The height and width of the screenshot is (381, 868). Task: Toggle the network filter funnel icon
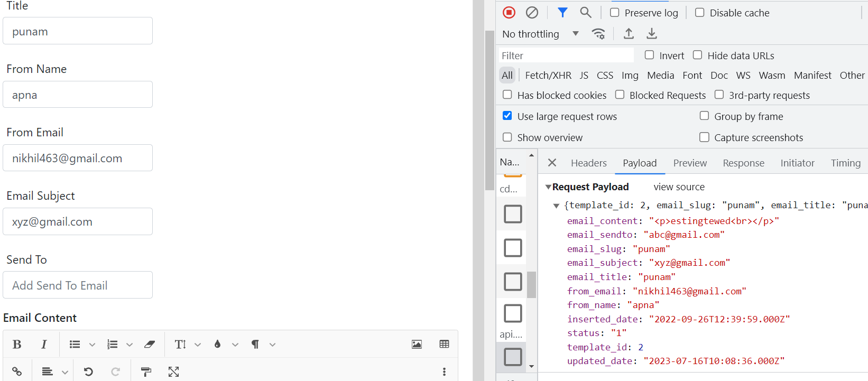[562, 12]
